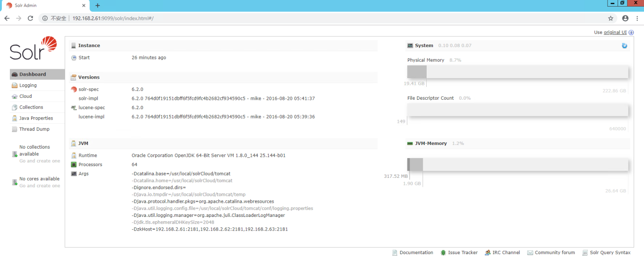This screenshot has height=264, width=644.
Task: Click the lucene-spec icon
Action: point(74,108)
